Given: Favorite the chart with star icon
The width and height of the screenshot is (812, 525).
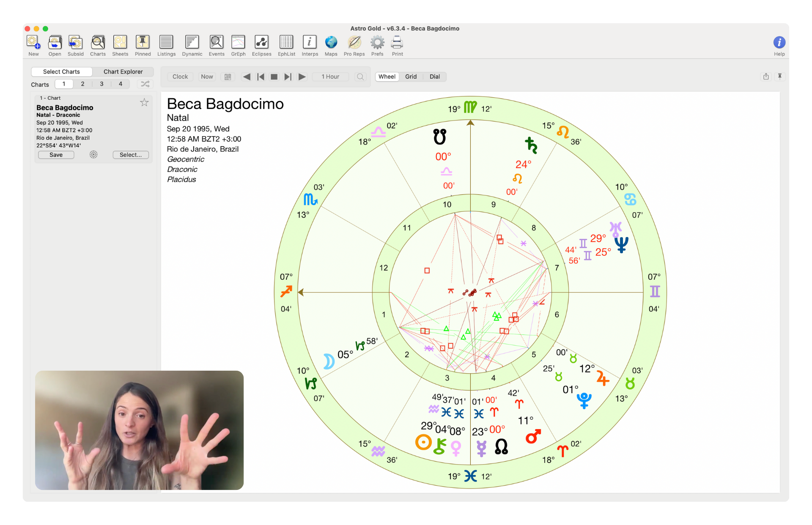Looking at the screenshot, I should (x=144, y=103).
